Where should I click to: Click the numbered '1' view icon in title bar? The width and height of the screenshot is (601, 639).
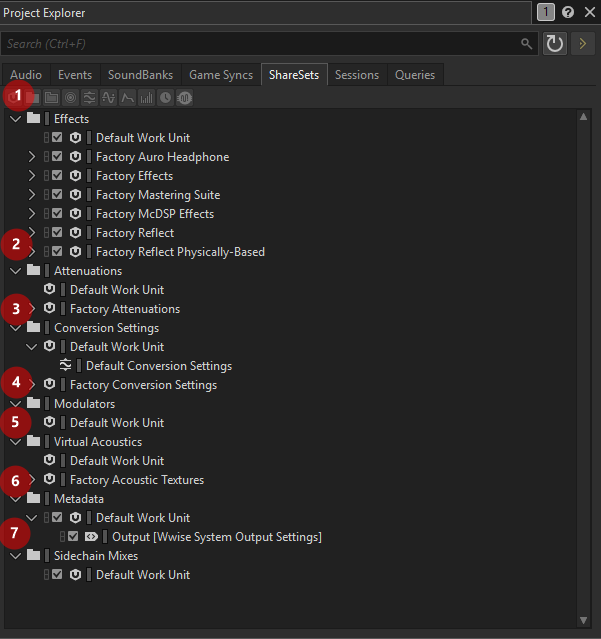coord(546,12)
